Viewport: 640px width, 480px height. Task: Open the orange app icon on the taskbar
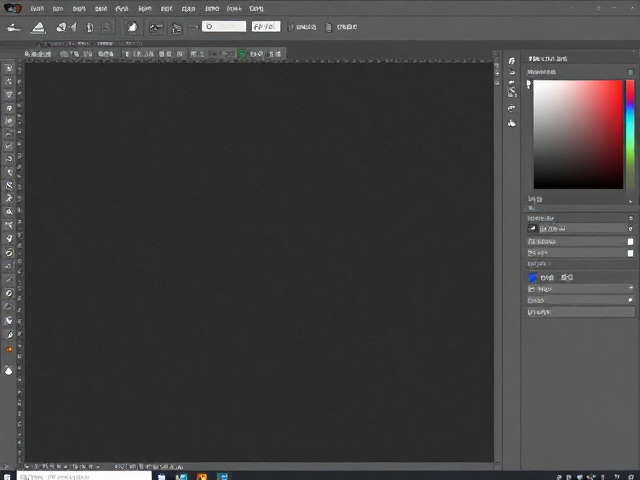point(202,476)
